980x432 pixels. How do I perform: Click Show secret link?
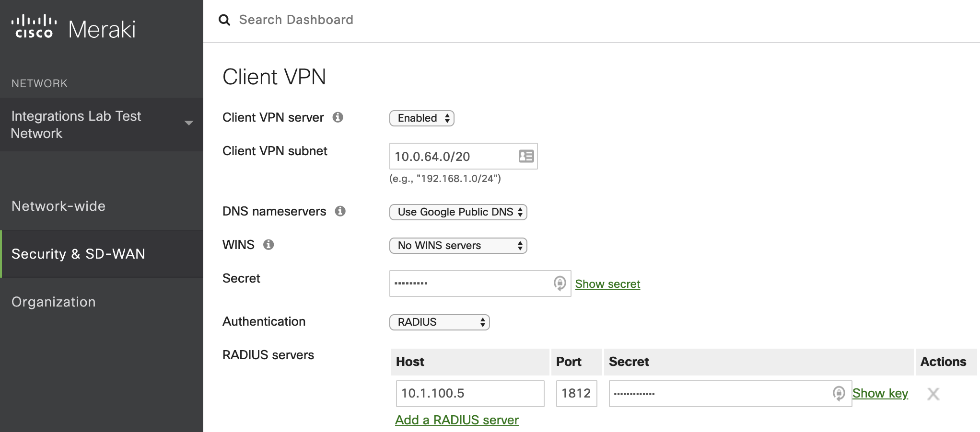[x=607, y=284]
